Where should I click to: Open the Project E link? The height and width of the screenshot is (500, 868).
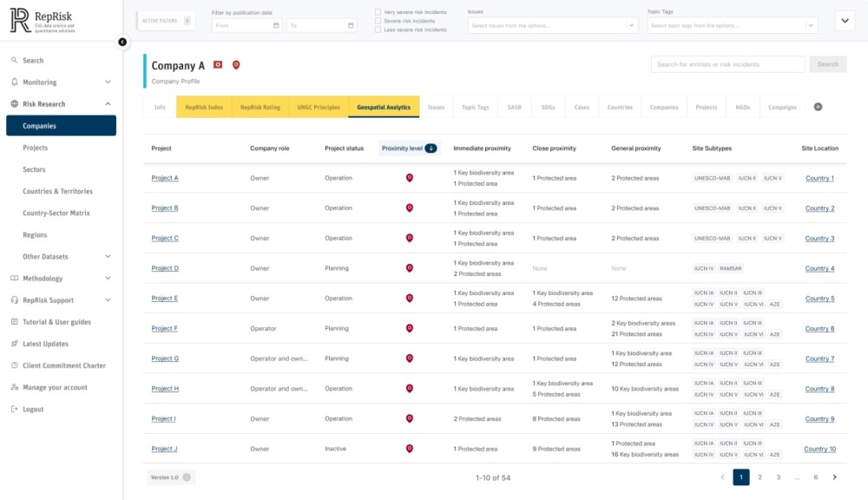164,299
